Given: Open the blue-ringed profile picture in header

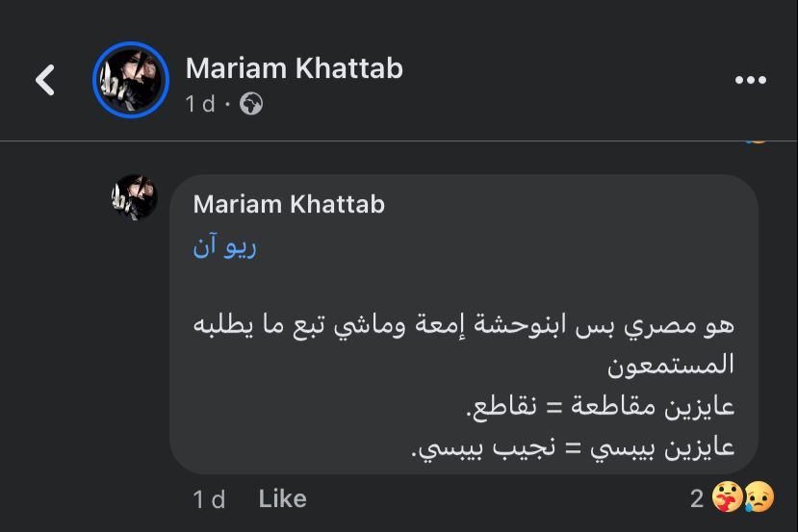Looking at the screenshot, I should point(131,80).
